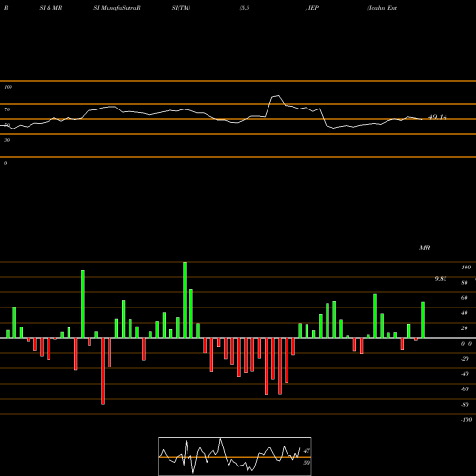Click the 60 label on MR axis

click(465, 298)
